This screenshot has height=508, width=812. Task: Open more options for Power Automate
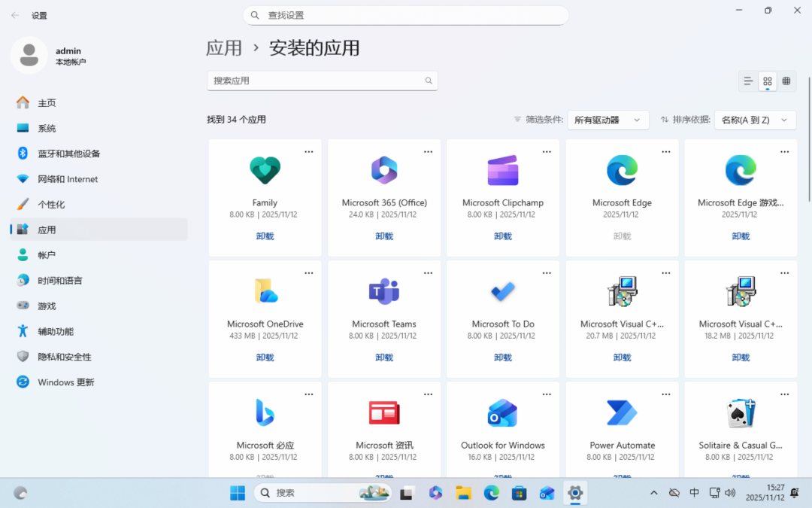(x=665, y=394)
